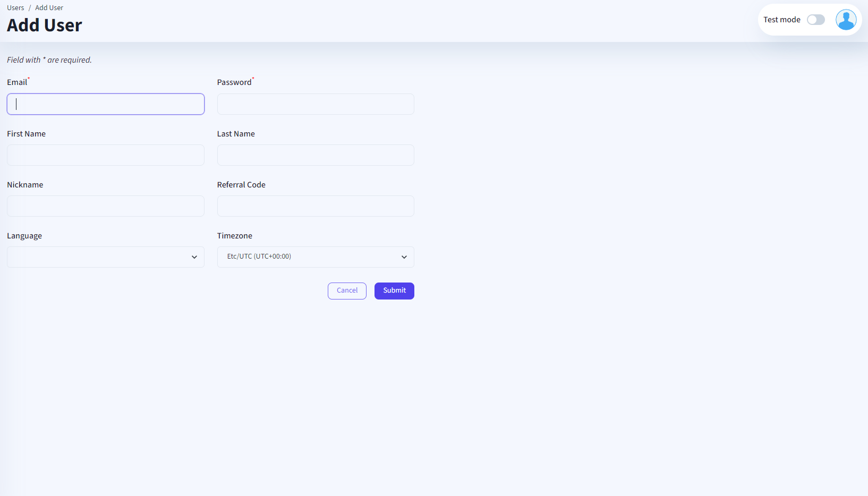Image resolution: width=868 pixels, height=496 pixels.
Task: Go to Users in the breadcrumb
Action: pos(15,8)
